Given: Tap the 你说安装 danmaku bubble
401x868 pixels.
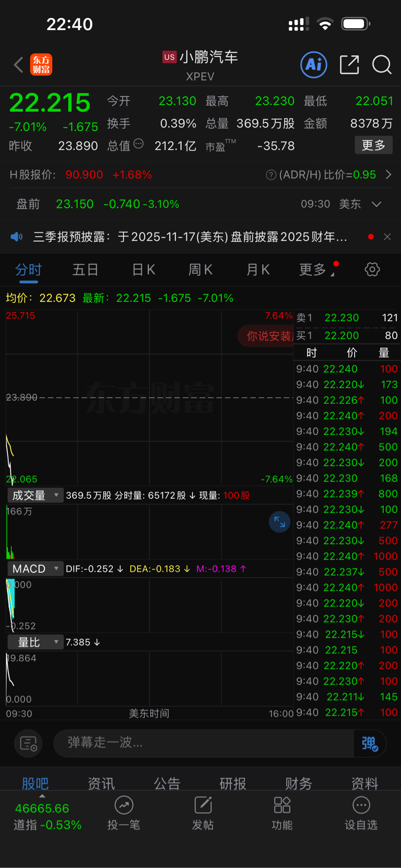Looking at the screenshot, I should 266,336.
